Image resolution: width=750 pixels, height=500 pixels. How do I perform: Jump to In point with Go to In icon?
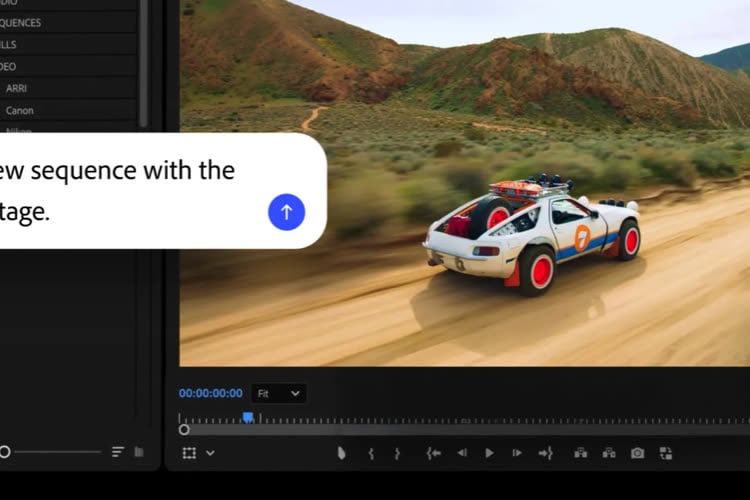433,453
